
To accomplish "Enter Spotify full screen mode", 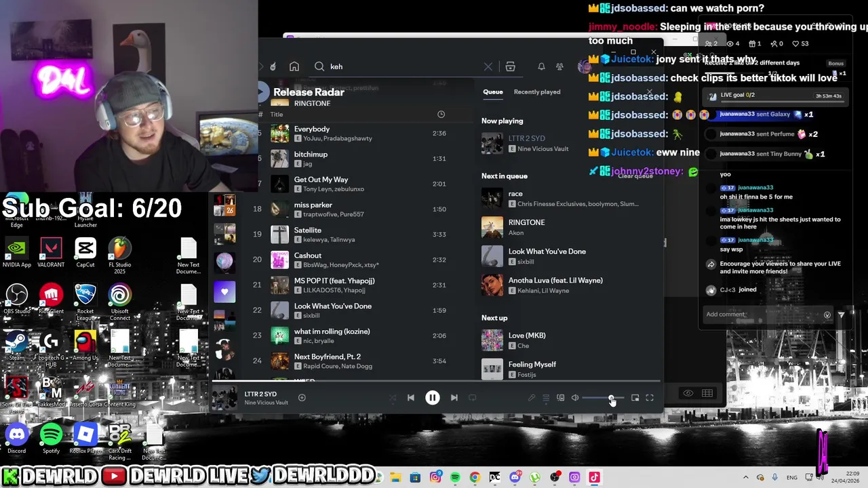I will click(x=650, y=398).
